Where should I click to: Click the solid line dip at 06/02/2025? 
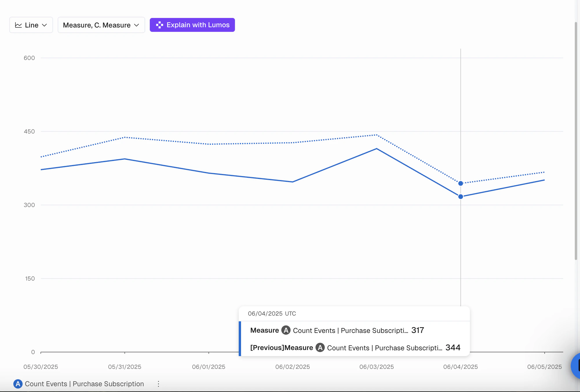click(x=293, y=182)
